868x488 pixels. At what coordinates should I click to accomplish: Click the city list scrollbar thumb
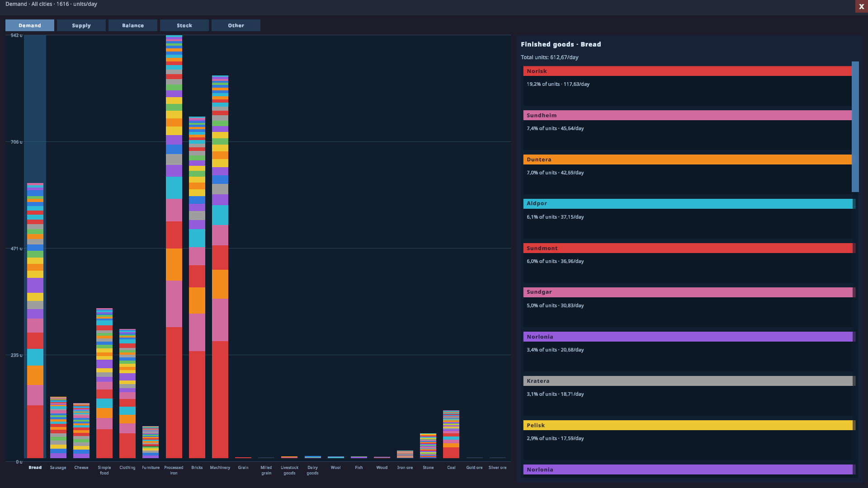(855, 127)
